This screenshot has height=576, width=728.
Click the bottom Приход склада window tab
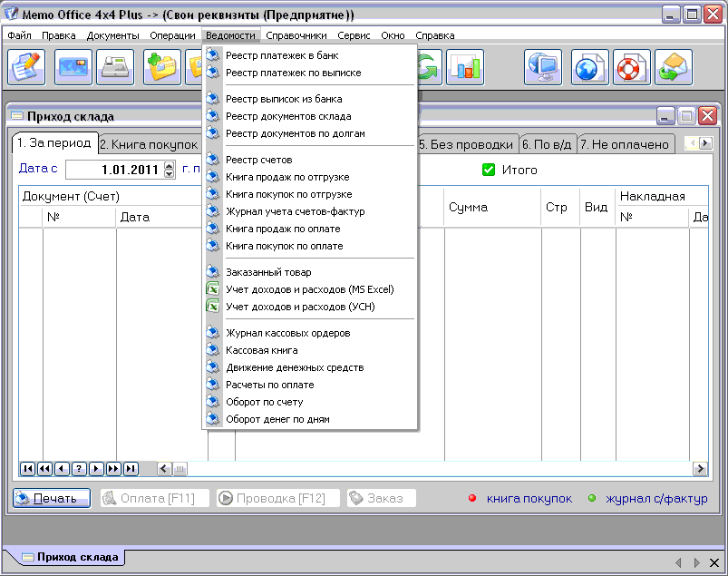point(72,557)
